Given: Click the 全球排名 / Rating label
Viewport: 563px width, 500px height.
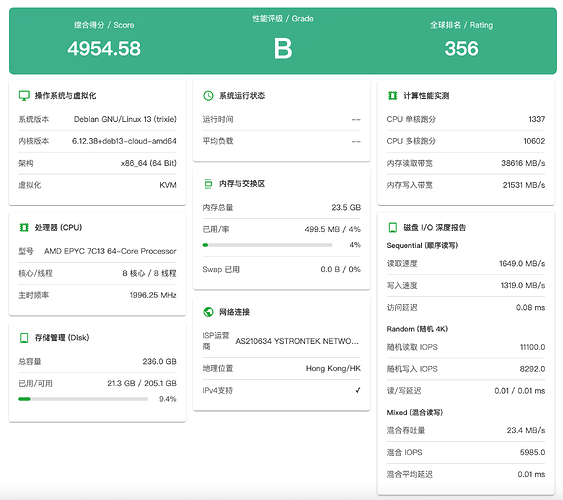Looking at the screenshot, I should point(461,25).
